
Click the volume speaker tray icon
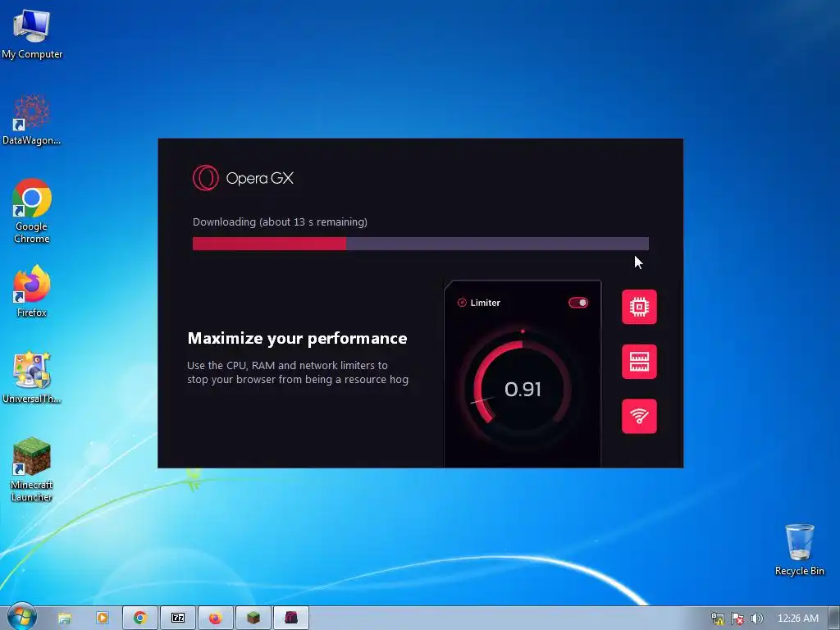pyautogui.click(x=756, y=619)
